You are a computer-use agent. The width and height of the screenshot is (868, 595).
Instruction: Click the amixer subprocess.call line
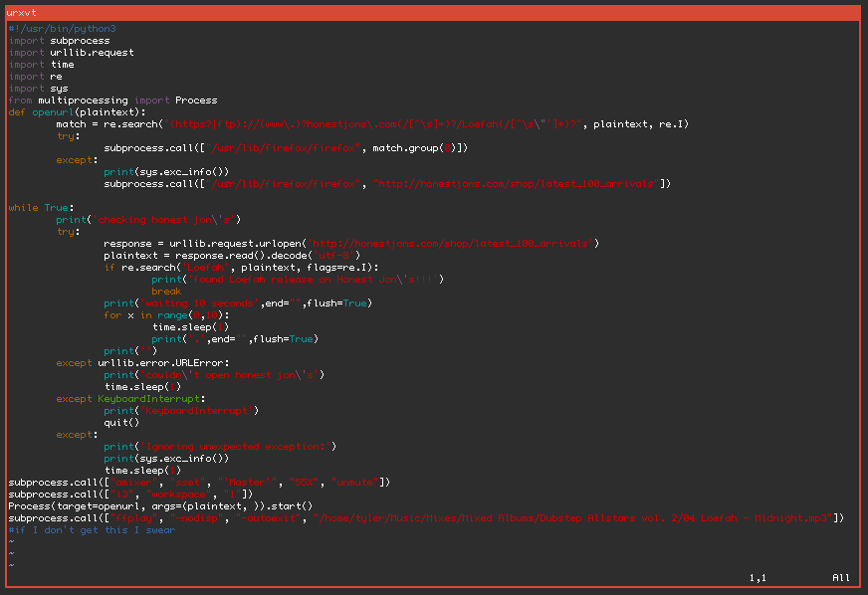[199, 483]
